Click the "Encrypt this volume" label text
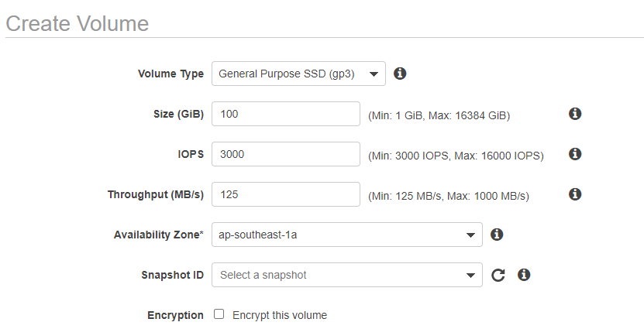 (280, 315)
